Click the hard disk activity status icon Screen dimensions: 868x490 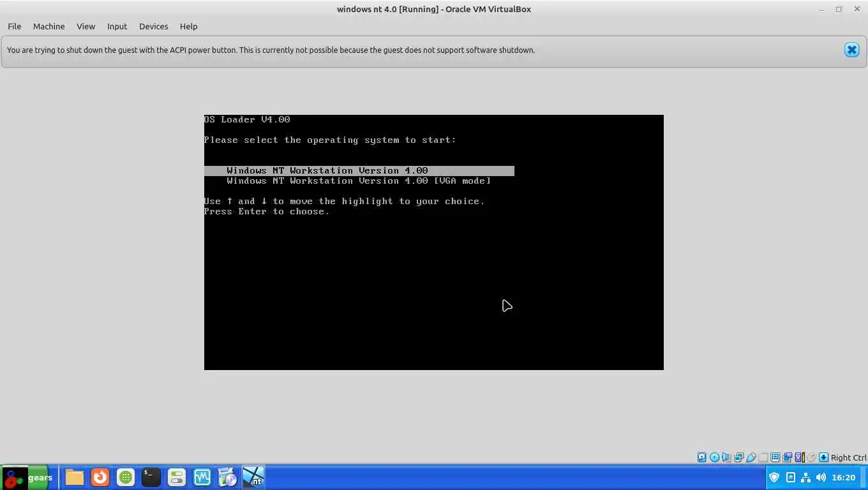[702, 457]
